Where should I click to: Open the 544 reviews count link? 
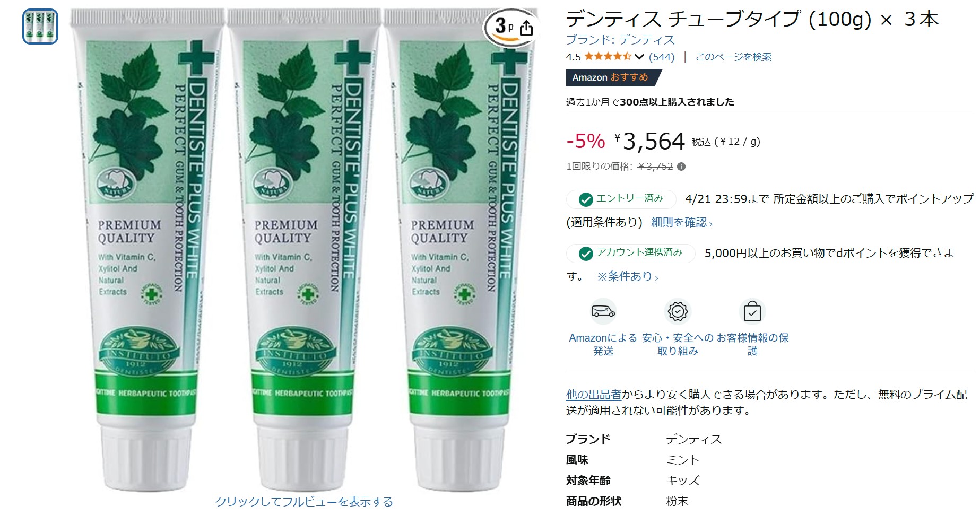pos(662,57)
